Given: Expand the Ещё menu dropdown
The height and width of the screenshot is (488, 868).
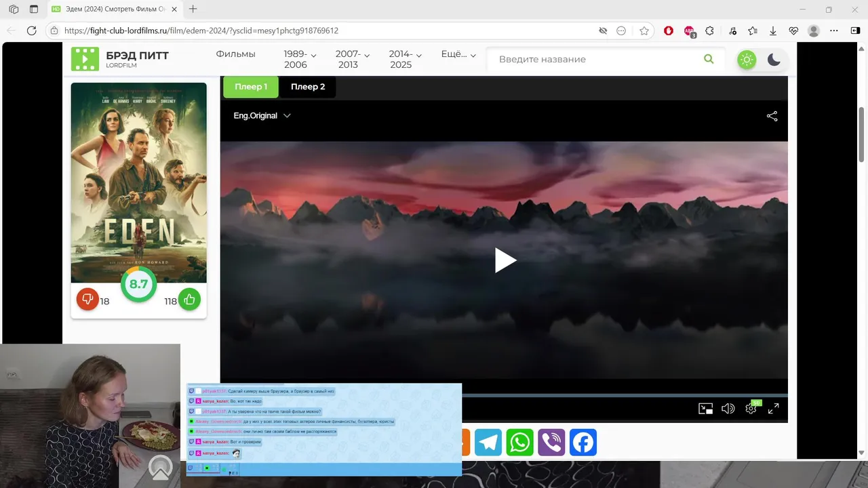Looking at the screenshot, I should click(x=458, y=54).
